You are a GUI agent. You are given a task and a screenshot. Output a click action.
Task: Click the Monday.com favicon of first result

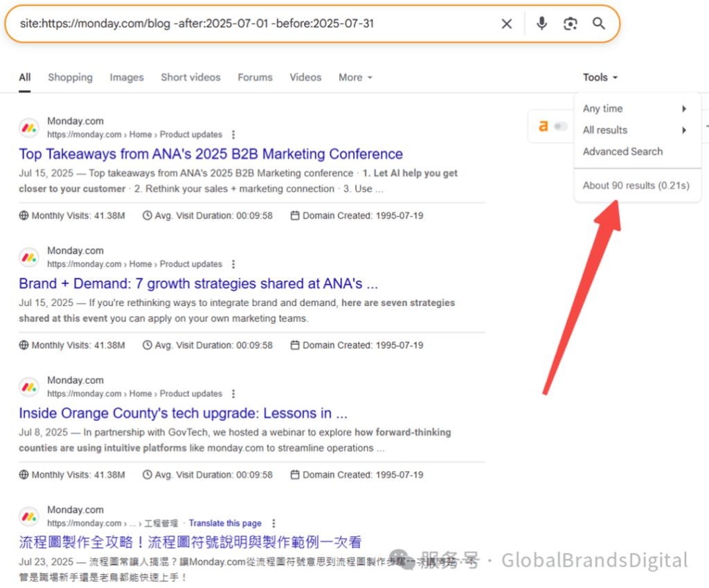tap(29, 127)
